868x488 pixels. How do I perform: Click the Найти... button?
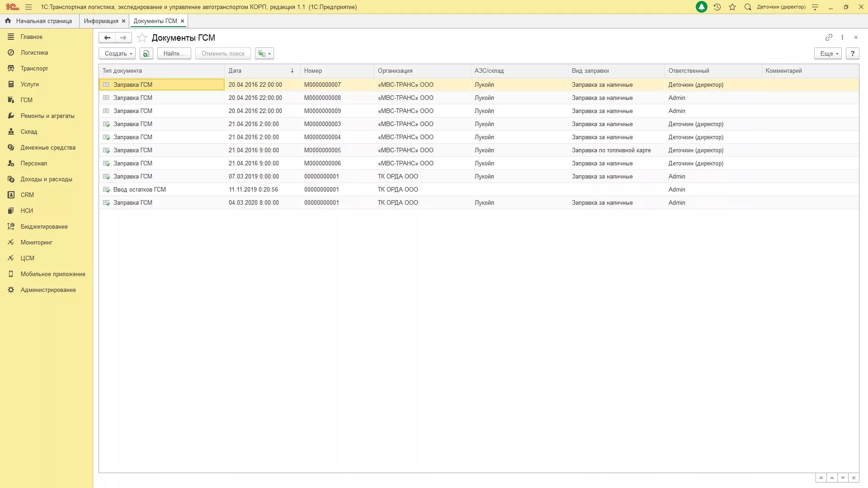174,53
